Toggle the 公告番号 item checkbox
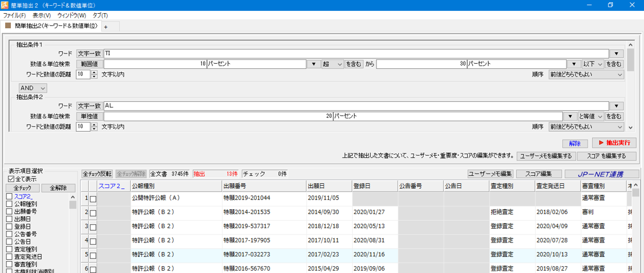644x273 pixels. (x=9, y=234)
